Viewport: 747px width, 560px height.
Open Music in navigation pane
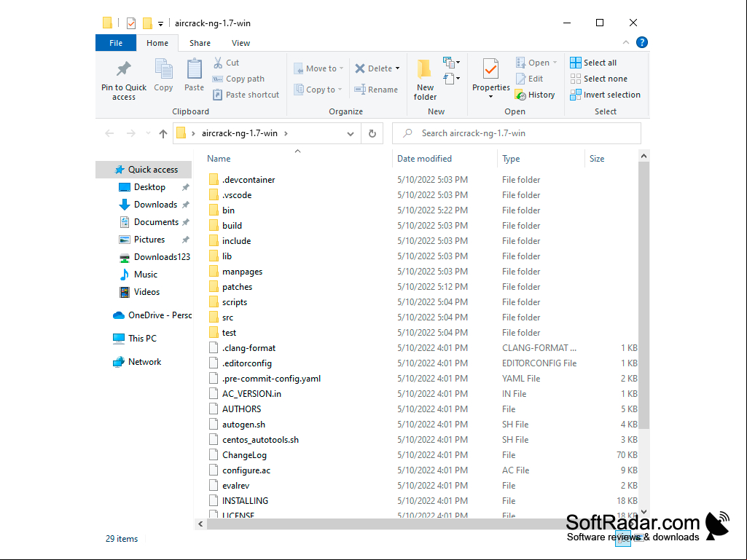[x=145, y=275]
